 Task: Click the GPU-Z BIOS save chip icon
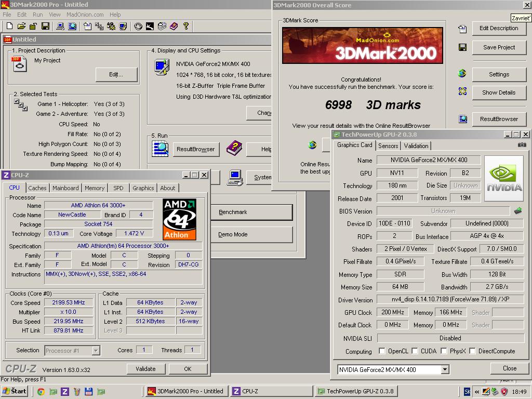(x=518, y=211)
